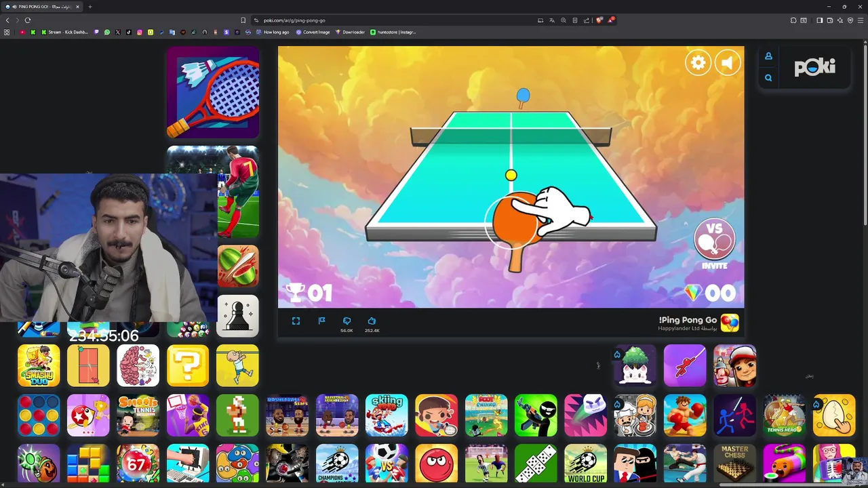Open the Poki logo home link

click(814, 66)
